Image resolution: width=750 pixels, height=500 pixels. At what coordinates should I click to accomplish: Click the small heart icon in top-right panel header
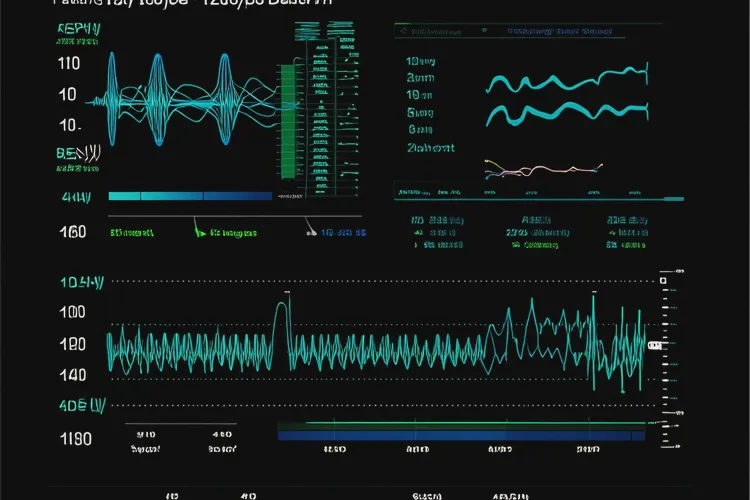(x=483, y=31)
